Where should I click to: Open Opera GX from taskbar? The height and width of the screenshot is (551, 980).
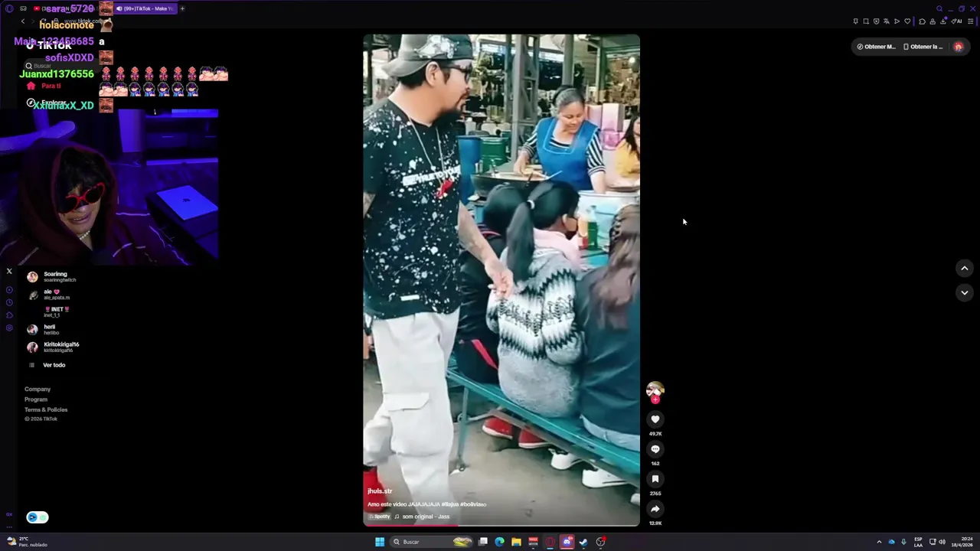pos(550,542)
